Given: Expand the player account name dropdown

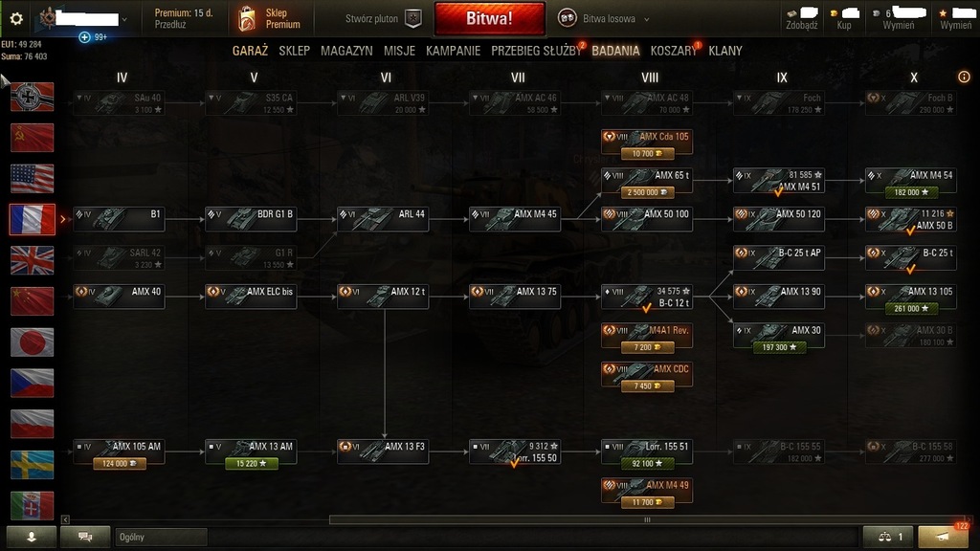Looking at the screenshot, I should (124, 19).
